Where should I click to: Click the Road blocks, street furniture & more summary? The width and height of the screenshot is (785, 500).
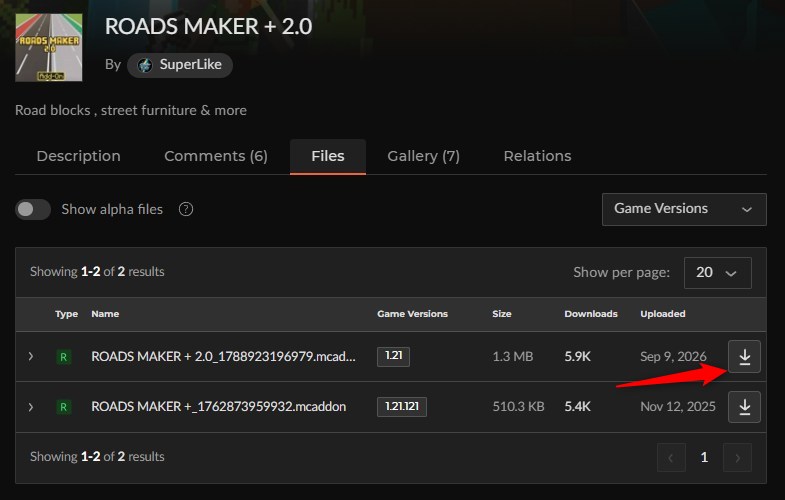131,110
